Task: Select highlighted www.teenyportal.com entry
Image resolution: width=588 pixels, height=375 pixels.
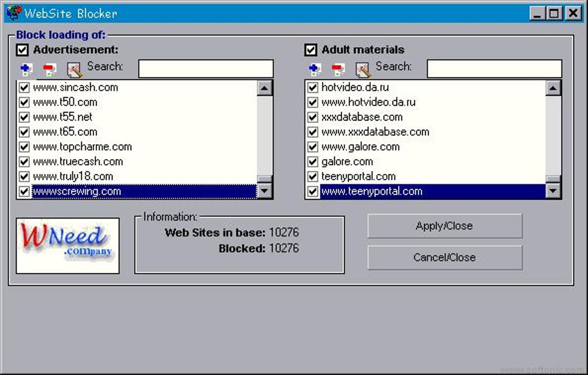Action: click(x=433, y=192)
